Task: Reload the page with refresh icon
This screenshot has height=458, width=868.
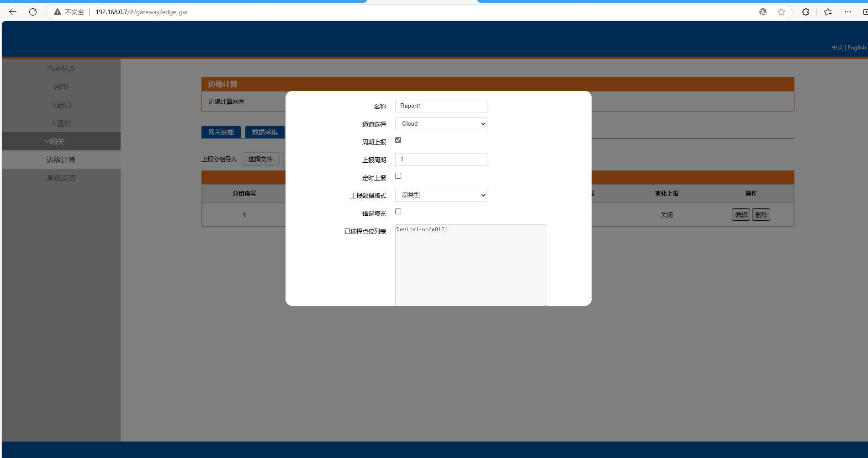Action: click(x=33, y=12)
